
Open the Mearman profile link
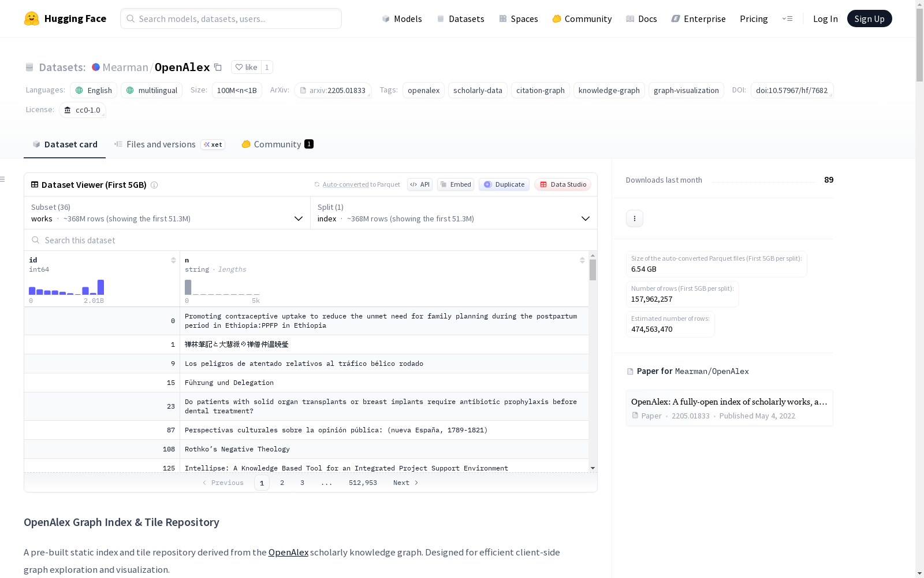[x=125, y=67]
